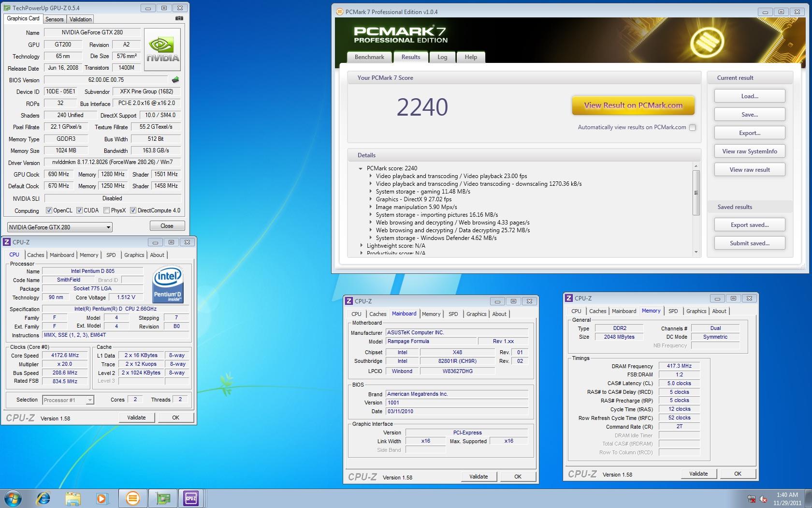Viewport: 812px width, 508px height.
Task: Click the CPU-Z Mainboard window title icon
Action: point(349,301)
